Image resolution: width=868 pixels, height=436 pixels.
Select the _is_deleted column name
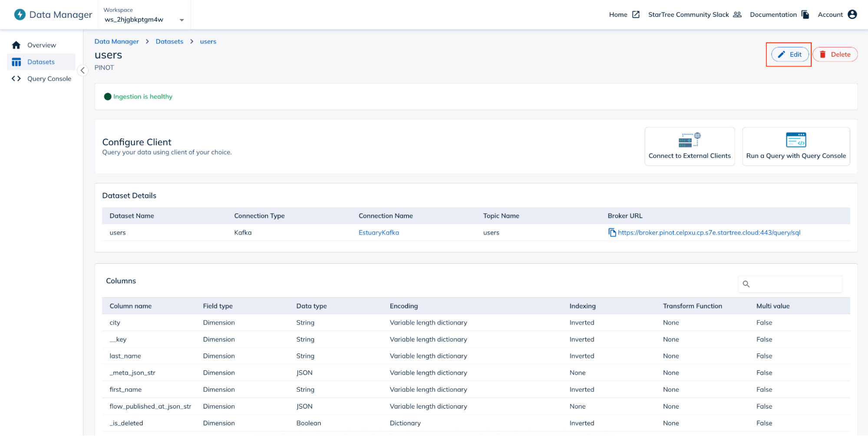click(126, 423)
